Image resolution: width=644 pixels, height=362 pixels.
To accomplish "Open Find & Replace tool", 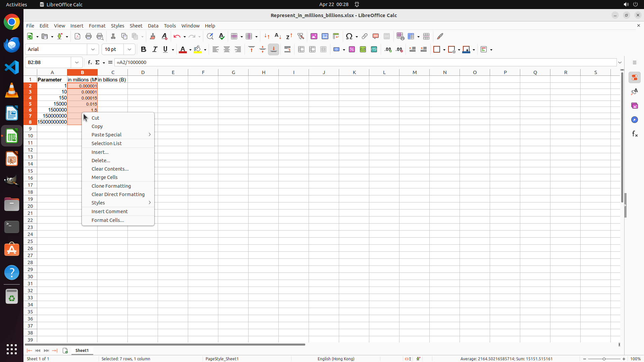I will click(210, 36).
